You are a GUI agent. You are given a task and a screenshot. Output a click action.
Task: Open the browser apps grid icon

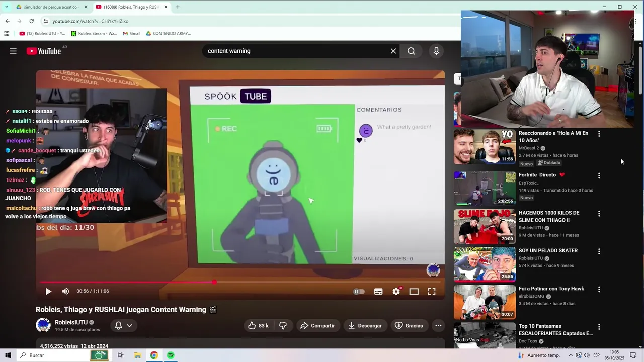pos(7,34)
